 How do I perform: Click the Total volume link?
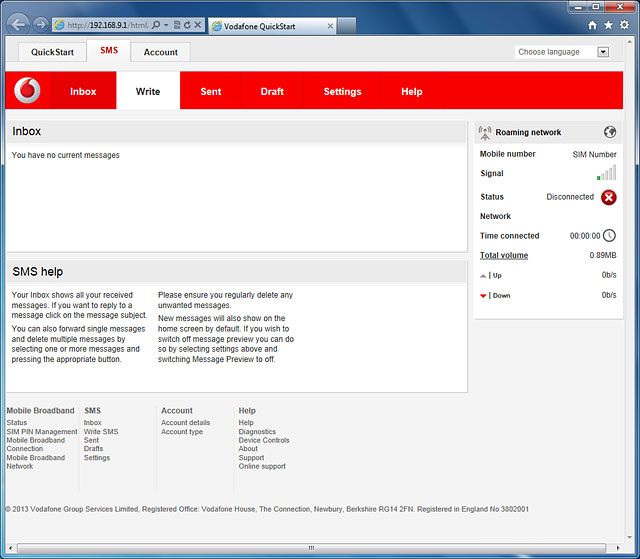(504, 255)
